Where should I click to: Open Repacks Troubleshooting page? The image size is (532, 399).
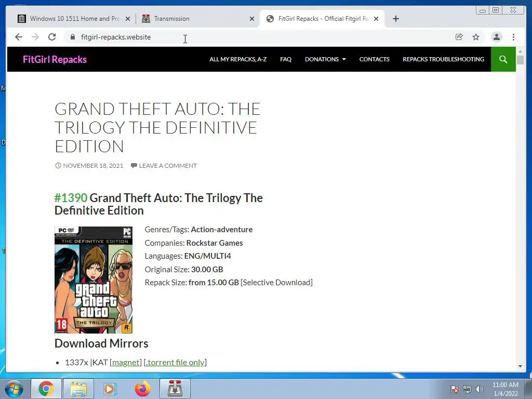pyautogui.click(x=443, y=59)
